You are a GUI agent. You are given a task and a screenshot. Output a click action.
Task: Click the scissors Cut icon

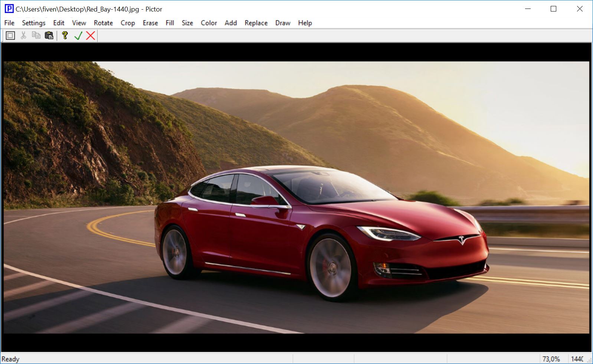[x=23, y=36]
